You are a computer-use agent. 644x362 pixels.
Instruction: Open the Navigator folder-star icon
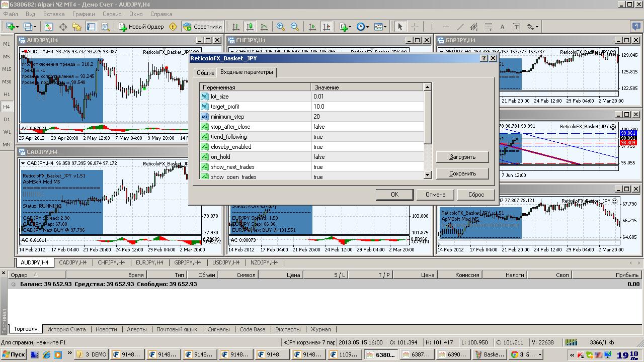click(77, 27)
